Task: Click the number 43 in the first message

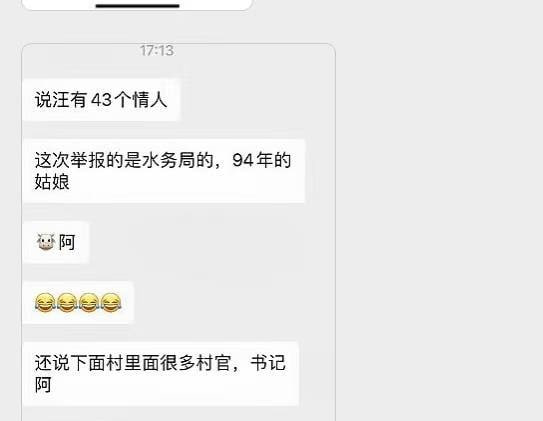Action: click(101, 100)
